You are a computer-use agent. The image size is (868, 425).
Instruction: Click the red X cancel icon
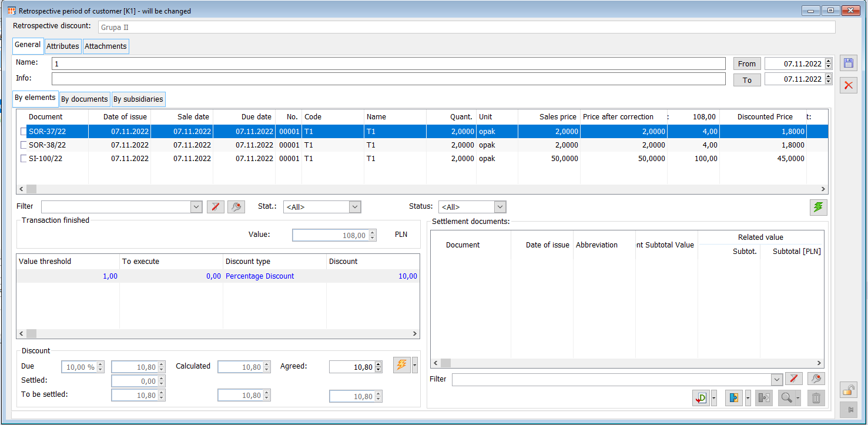point(849,85)
